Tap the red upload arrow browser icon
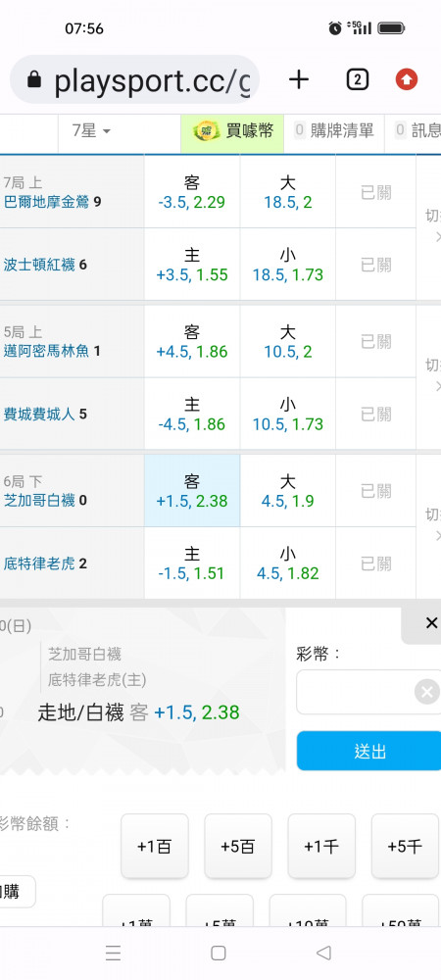The width and height of the screenshot is (441, 980). [407, 79]
